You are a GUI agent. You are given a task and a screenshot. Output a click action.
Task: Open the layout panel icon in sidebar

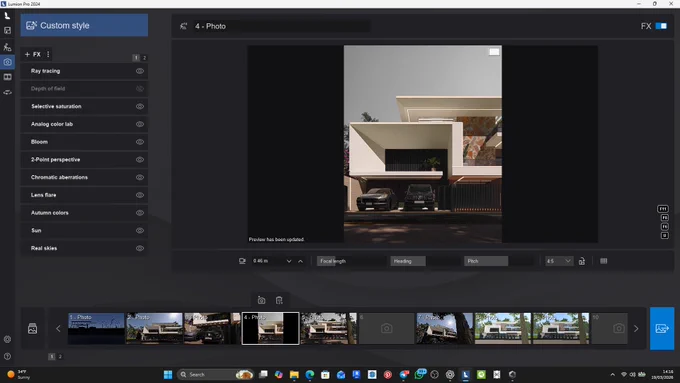[7, 30]
